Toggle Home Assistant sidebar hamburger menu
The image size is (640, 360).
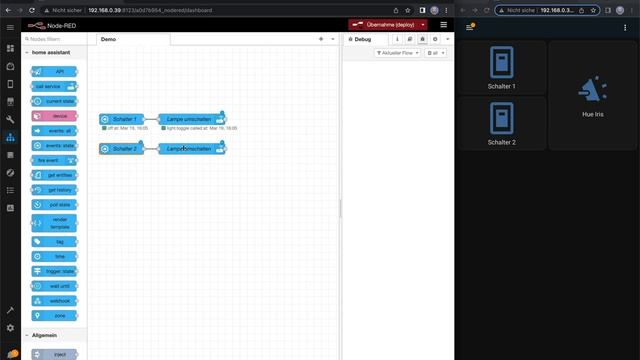pyautogui.click(x=10, y=27)
